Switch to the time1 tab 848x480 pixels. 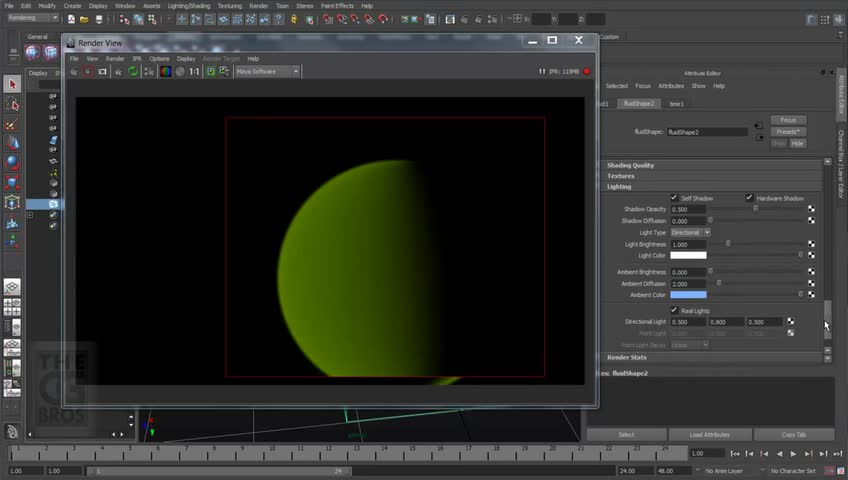677,103
